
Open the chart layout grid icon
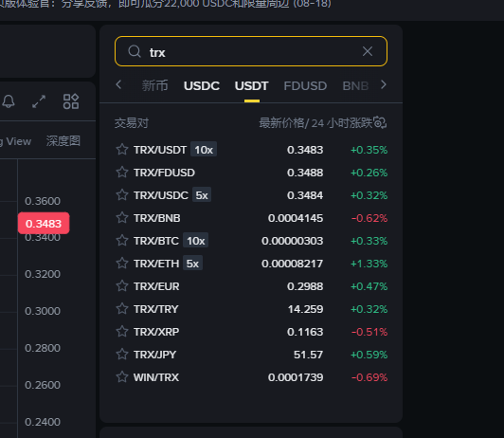71,101
